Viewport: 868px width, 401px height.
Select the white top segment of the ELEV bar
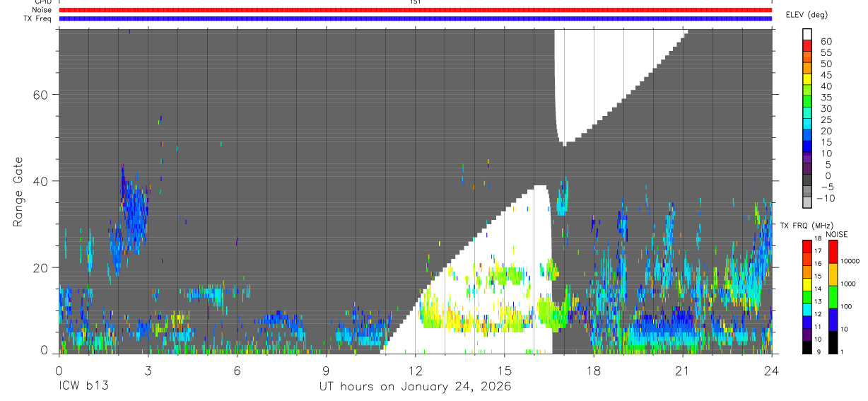(807, 33)
